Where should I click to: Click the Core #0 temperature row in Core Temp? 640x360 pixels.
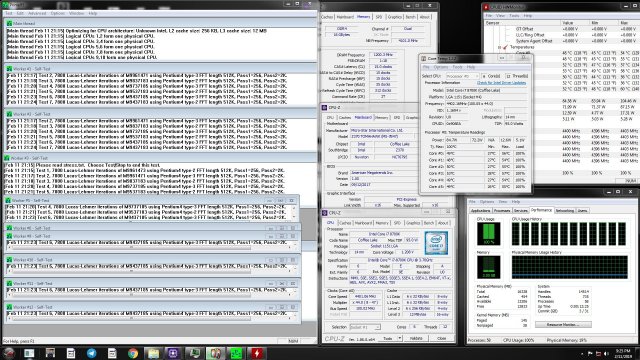[x=477, y=153]
